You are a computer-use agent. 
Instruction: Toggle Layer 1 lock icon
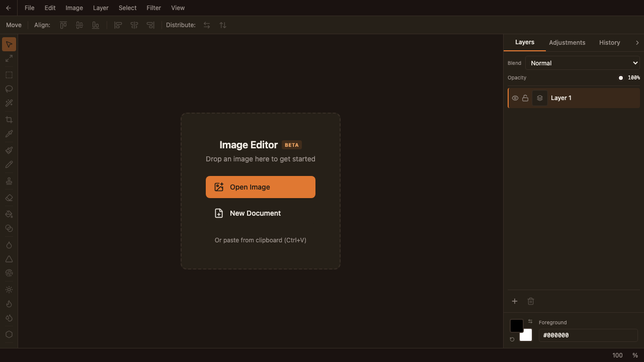pyautogui.click(x=525, y=98)
